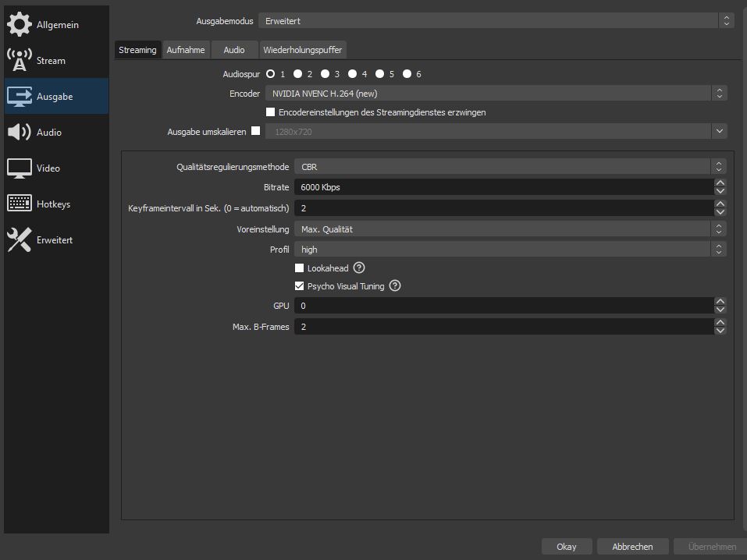Viewport: 747px width, 560px height.
Task: Open the Wiederholungspuffer tab
Action: pyautogui.click(x=303, y=50)
